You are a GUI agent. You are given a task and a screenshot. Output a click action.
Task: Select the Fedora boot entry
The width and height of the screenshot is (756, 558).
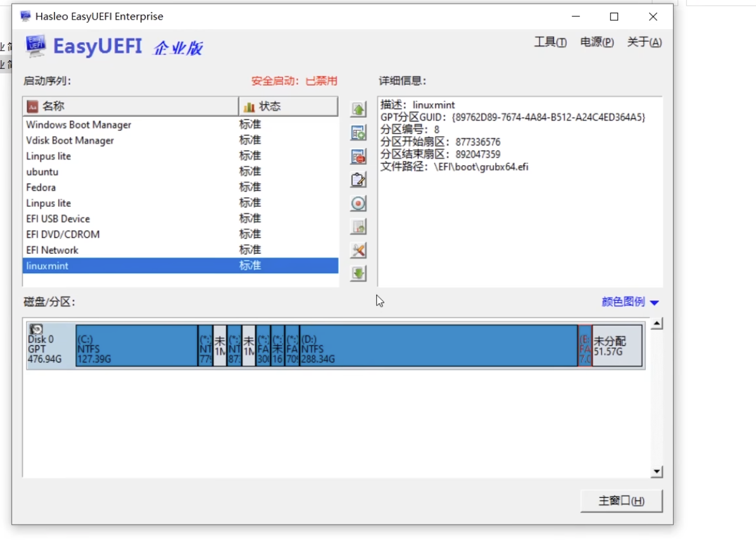tap(180, 187)
